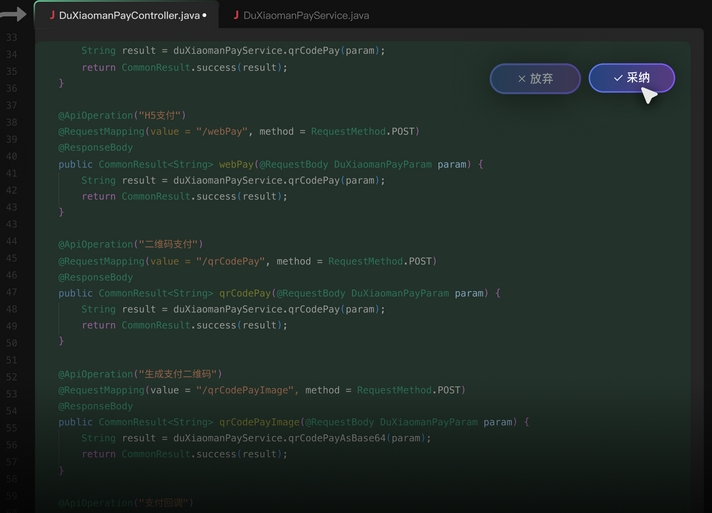Click the qrCodePayImage method name
Viewport: 712px width, 513px height.
click(258, 422)
